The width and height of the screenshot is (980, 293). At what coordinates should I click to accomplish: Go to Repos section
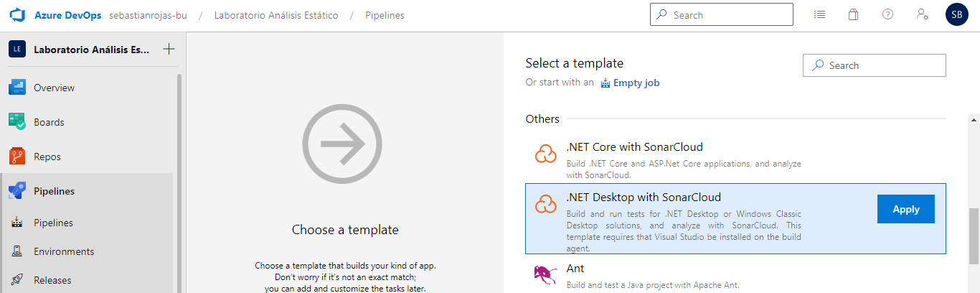point(47,157)
